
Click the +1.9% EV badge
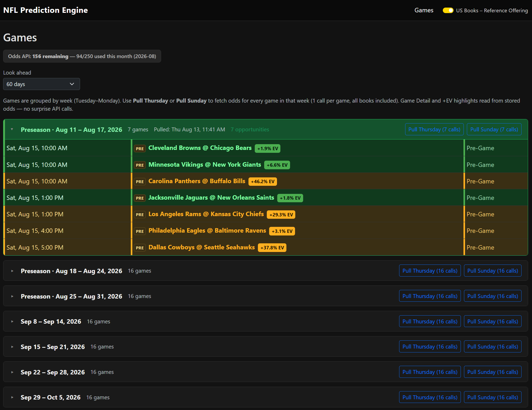point(268,148)
